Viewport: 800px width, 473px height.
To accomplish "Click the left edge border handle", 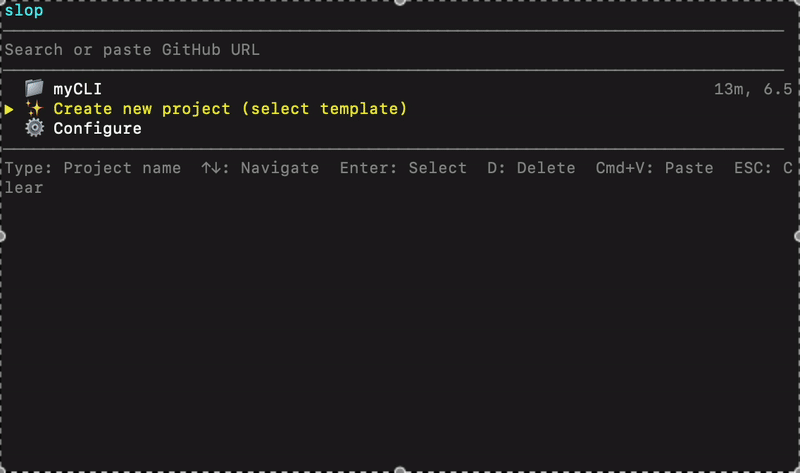I will pos(2,235).
